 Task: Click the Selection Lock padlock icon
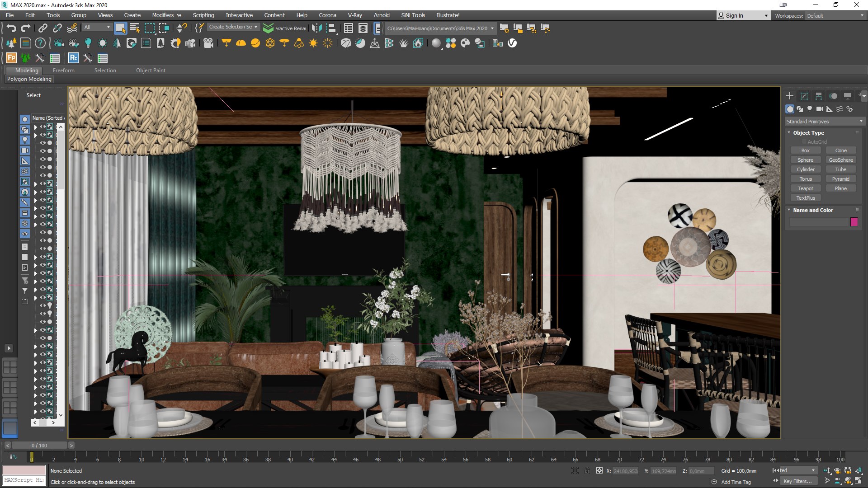pyautogui.click(x=587, y=471)
